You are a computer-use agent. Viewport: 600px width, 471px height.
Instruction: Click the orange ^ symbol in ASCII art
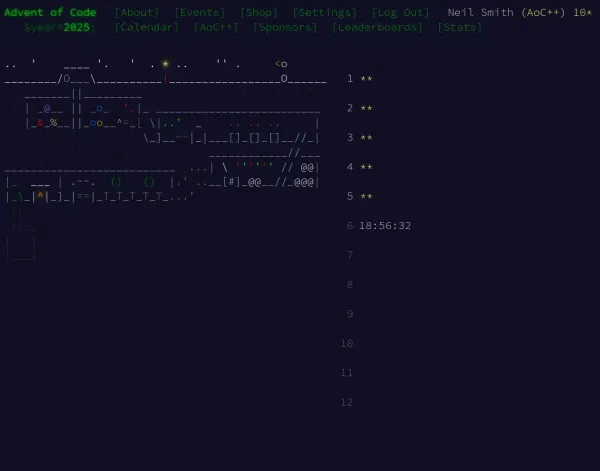(x=40, y=196)
